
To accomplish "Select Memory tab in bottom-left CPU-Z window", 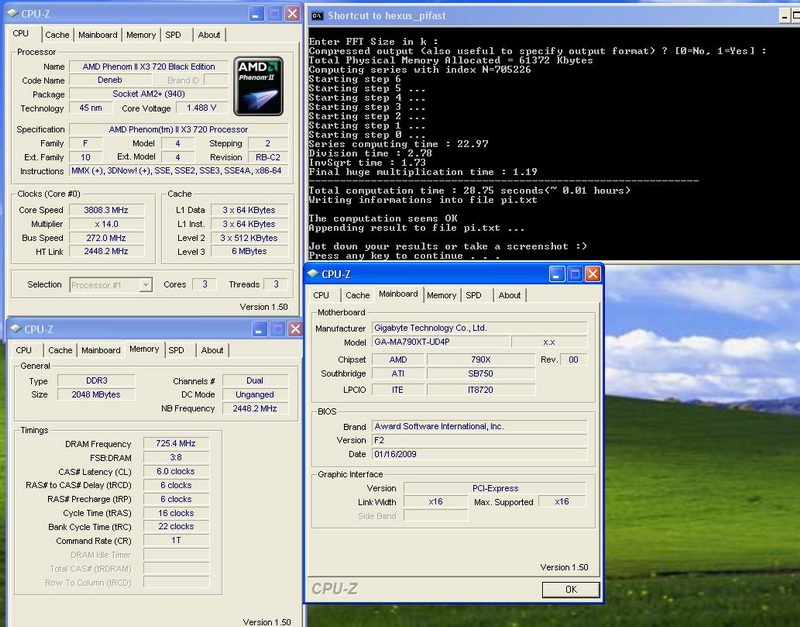I will 144,349.
